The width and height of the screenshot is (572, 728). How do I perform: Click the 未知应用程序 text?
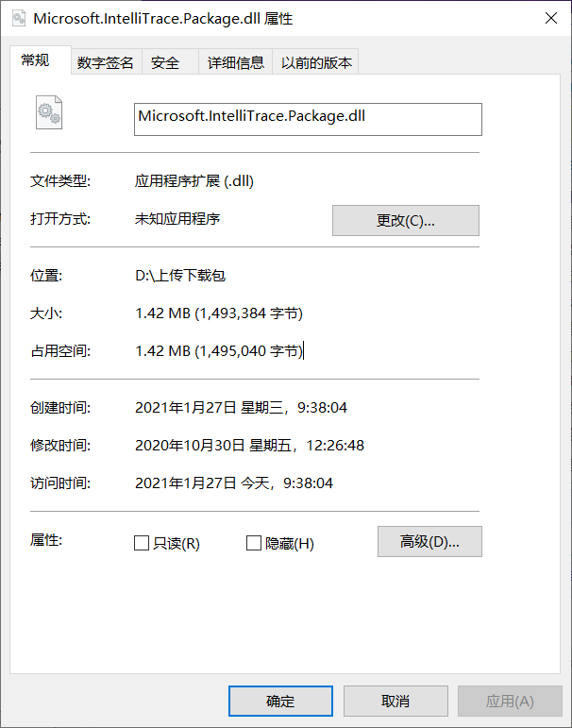point(177,219)
